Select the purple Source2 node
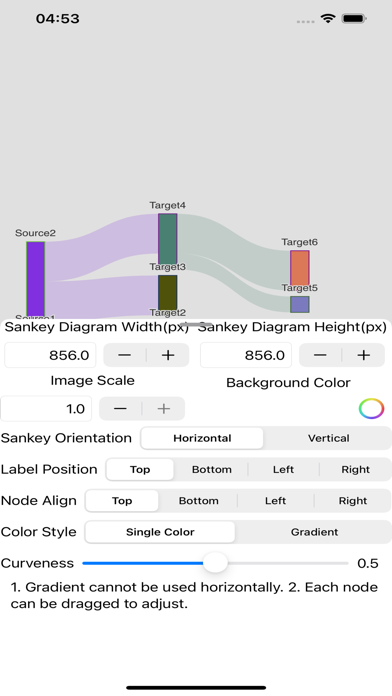392x696 pixels. [36, 280]
